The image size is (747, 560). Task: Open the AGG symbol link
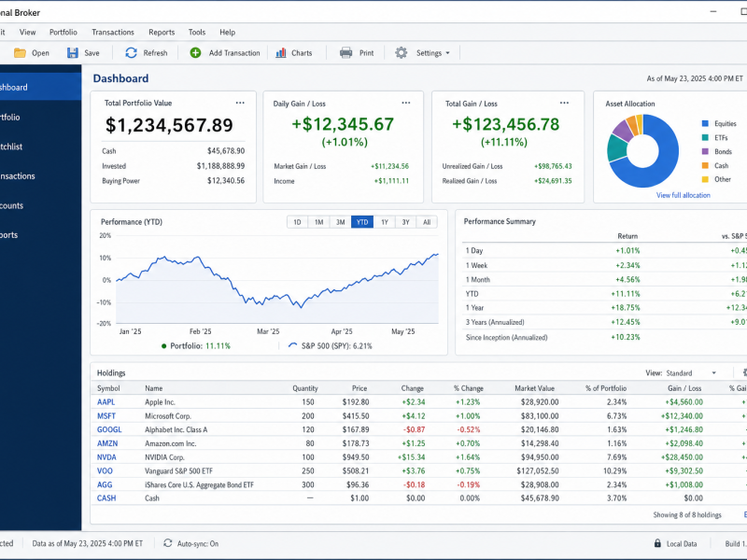pyautogui.click(x=105, y=484)
